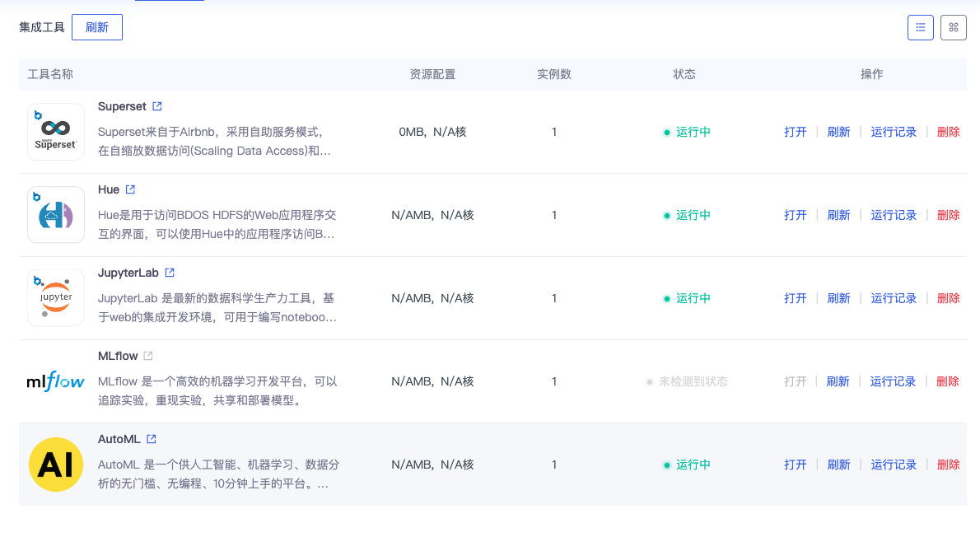Click the MLflow logo thumbnail
The width and height of the screenshot is (980, 537).
pos(56,381)
